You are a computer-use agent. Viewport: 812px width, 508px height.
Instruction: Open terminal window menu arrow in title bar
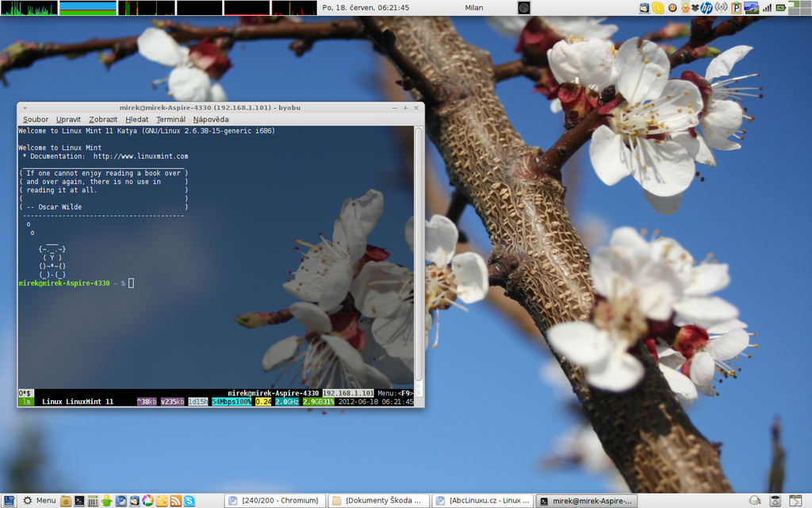pos(25,108)
